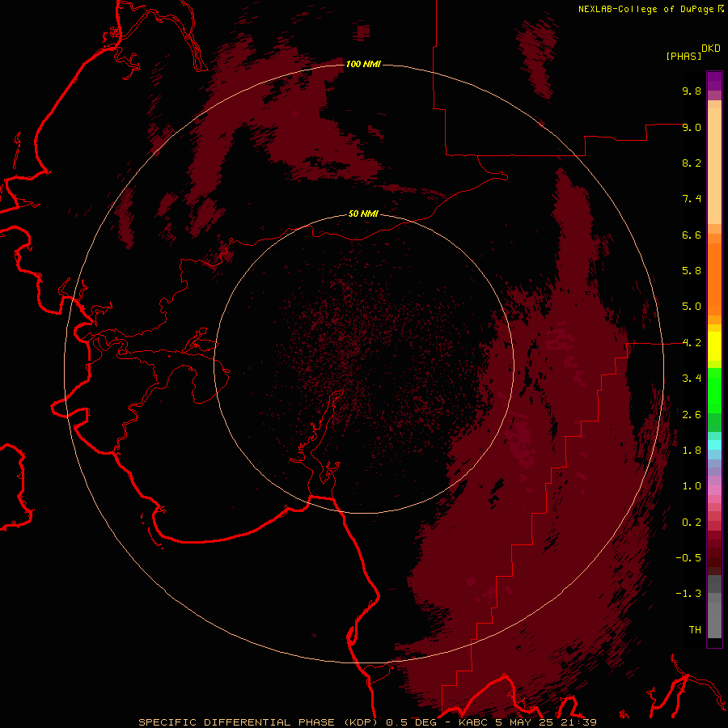Click the 100 NMI range ring label
Screen dimensions: 728x728
(363, 64)
